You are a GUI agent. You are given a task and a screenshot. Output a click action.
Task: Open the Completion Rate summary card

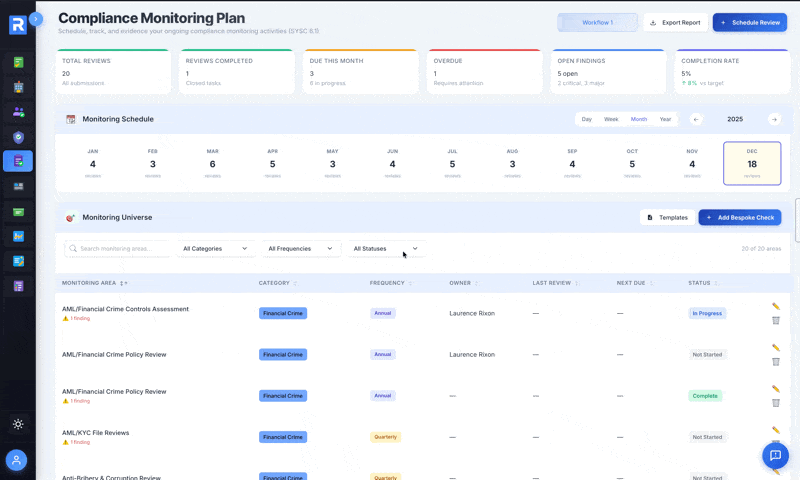click(732, 71)
